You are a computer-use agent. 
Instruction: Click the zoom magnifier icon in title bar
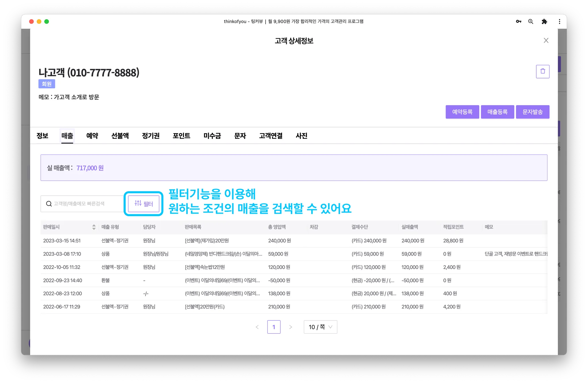click(x=531, y=22)
